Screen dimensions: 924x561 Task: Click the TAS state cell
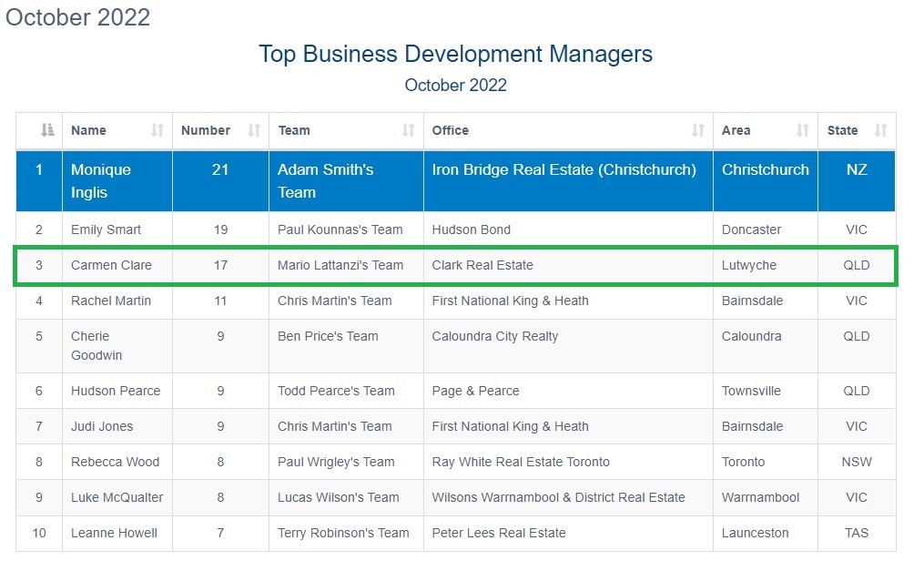click(857, 534)
